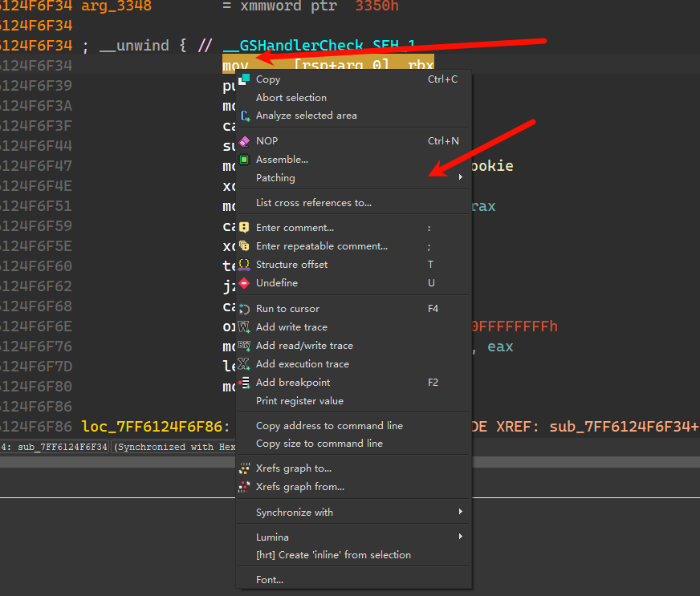This screenshot has width=700, height=596.
Task: Choose Print register value
Action: [x=353, y=401]
